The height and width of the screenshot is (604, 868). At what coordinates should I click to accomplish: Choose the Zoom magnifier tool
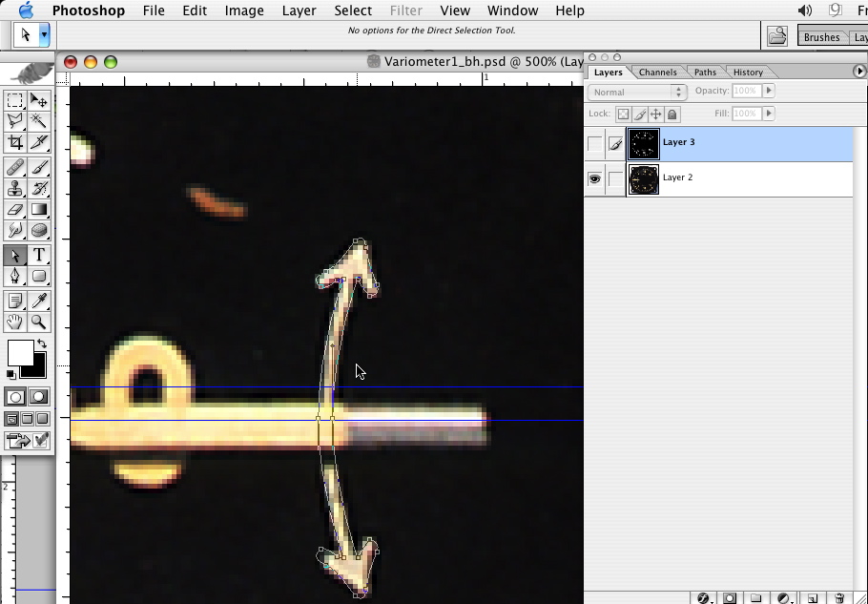click(x=39, y=323)
